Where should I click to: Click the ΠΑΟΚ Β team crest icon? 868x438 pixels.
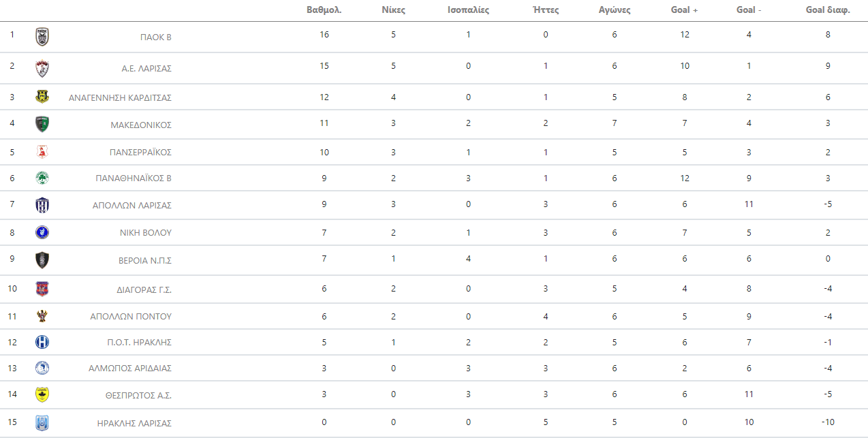pos(42,37)
